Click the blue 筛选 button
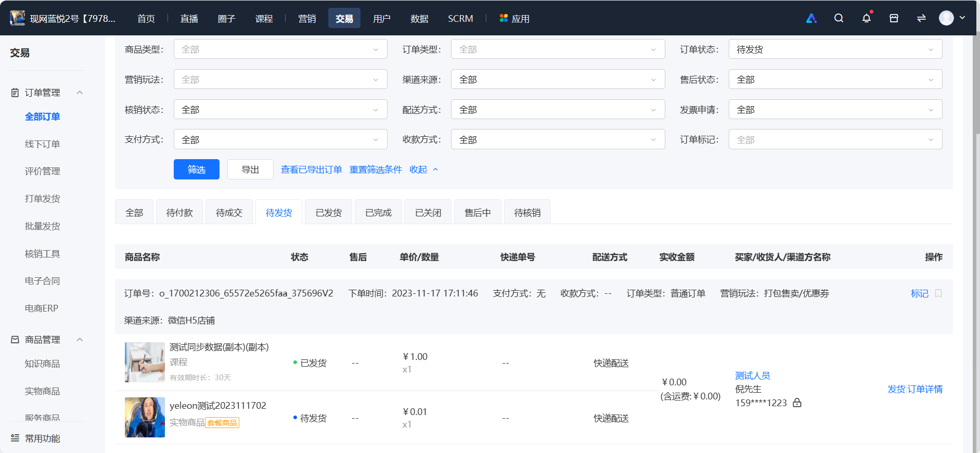 tap(197, 170)
